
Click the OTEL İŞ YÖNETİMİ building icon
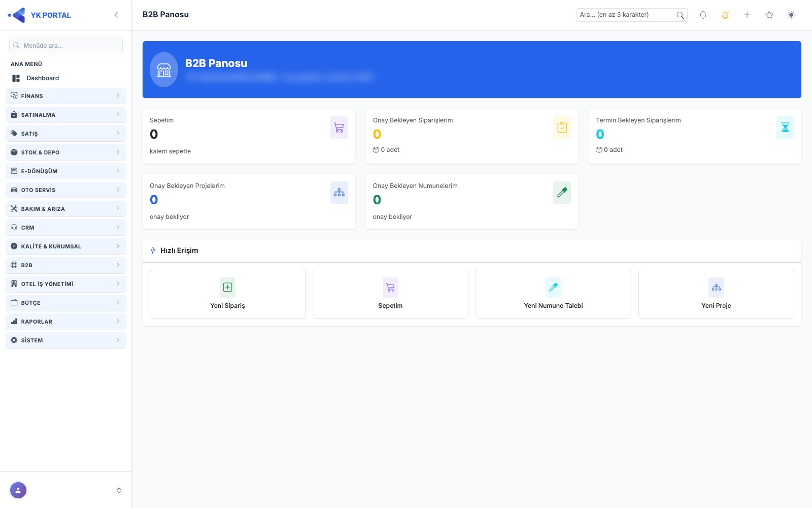14,284
